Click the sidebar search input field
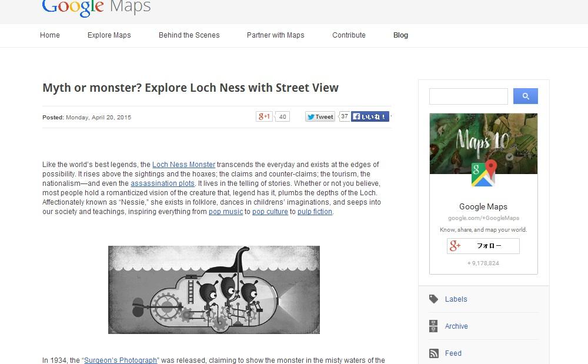 469,96
